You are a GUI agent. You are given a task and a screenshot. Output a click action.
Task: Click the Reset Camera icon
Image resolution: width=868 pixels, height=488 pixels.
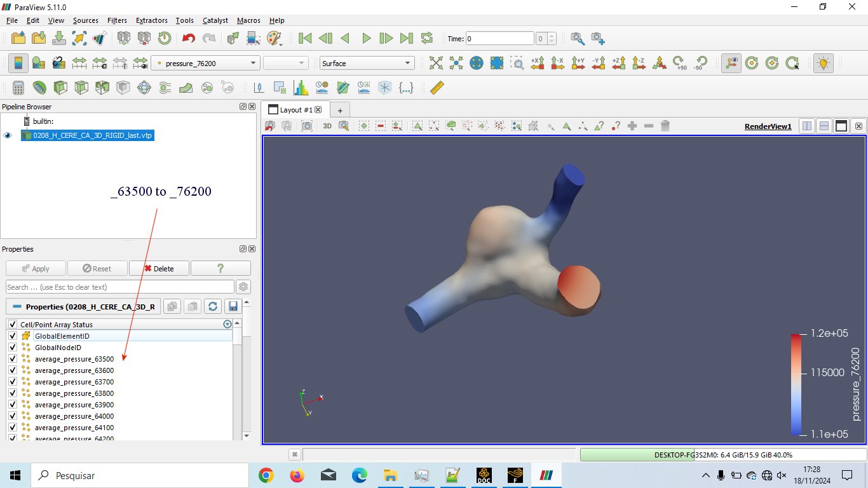coord(435,63)
